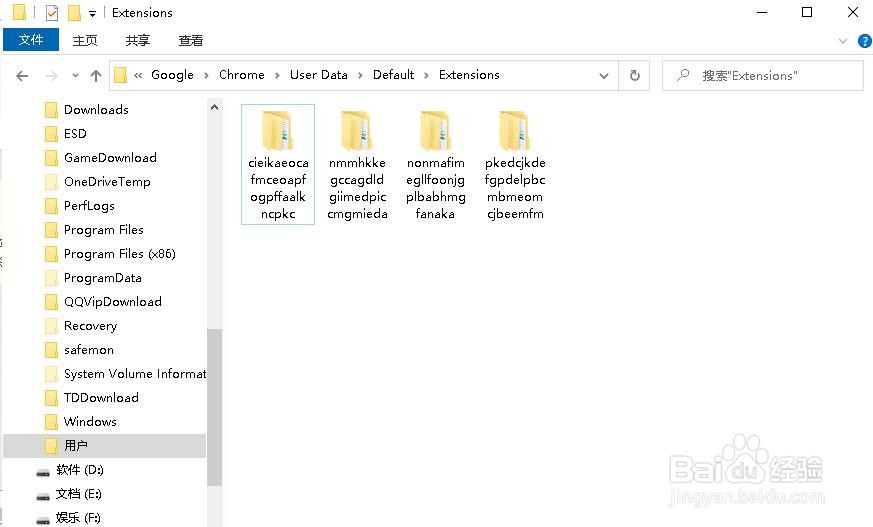873x527 pixels.
Task: Click the User Data breadcrumb in address bar
Action: tap(318, 75)
